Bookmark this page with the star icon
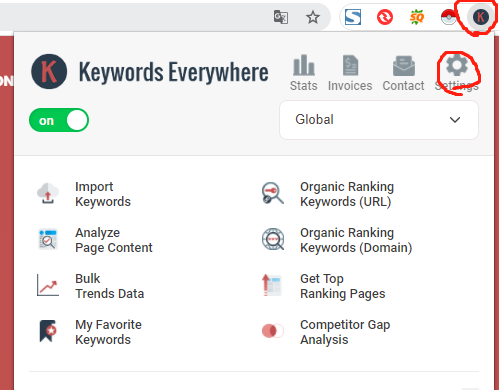 (313, 17)
